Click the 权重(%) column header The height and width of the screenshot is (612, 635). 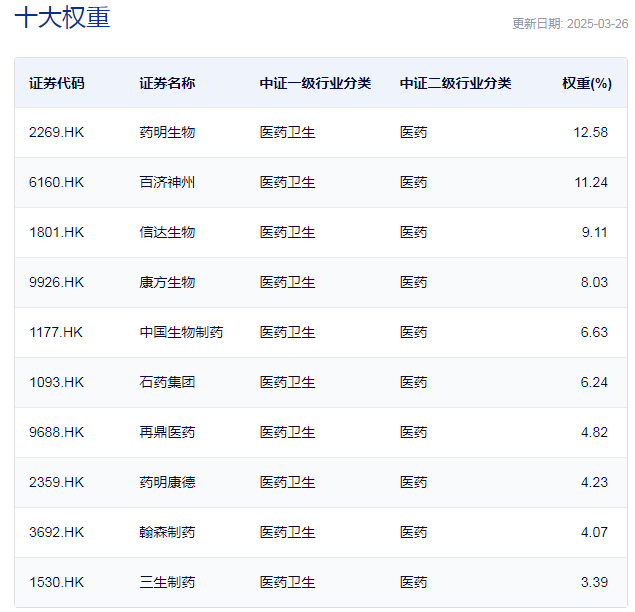587,83
